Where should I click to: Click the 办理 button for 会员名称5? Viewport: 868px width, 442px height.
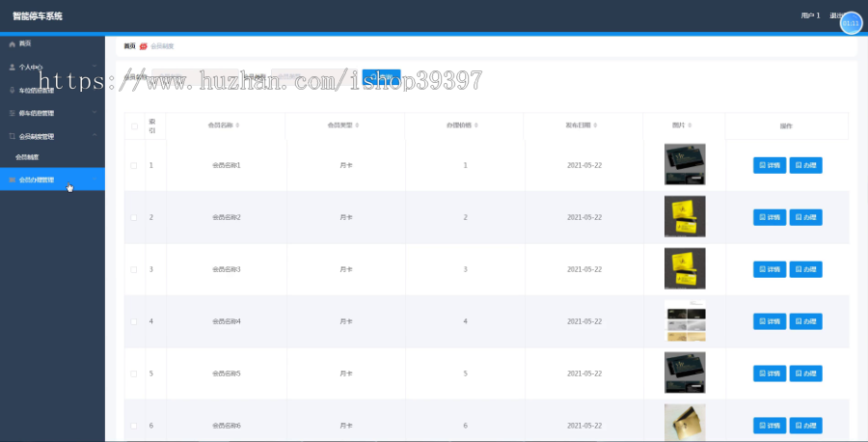805,373
